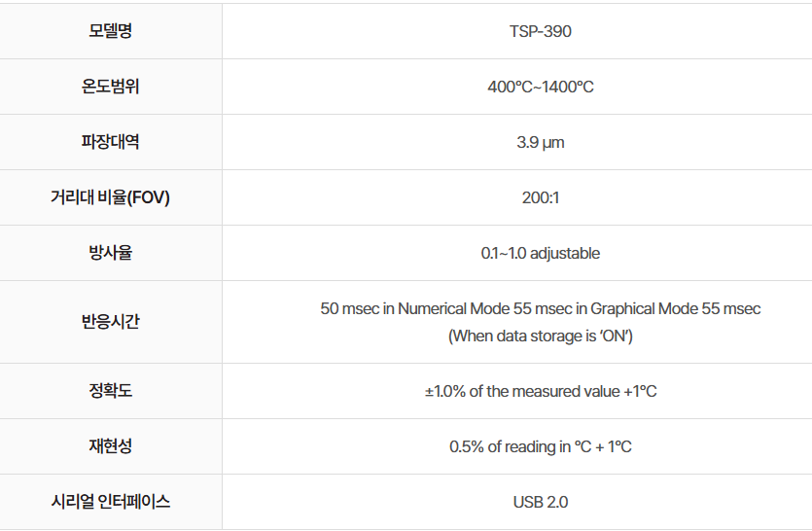
Task: Select the ±1.0% of the measured value text
Action: click(541, 391)
